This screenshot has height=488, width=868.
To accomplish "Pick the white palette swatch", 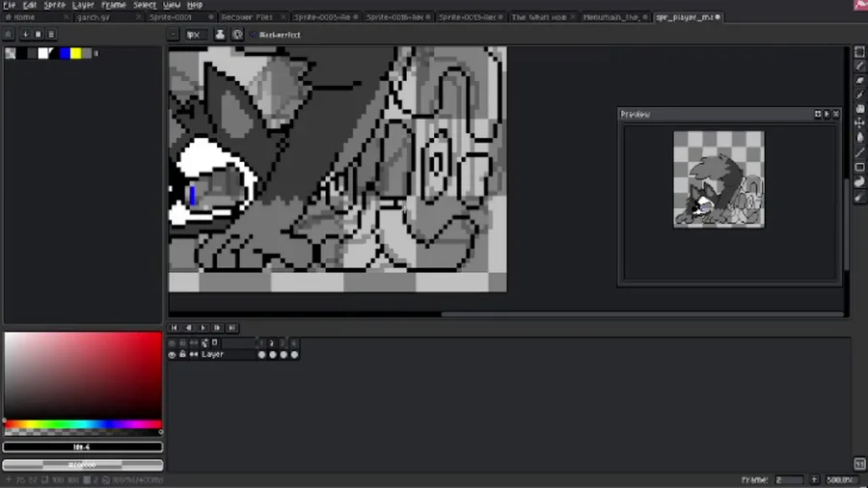I will coord(42,53).
